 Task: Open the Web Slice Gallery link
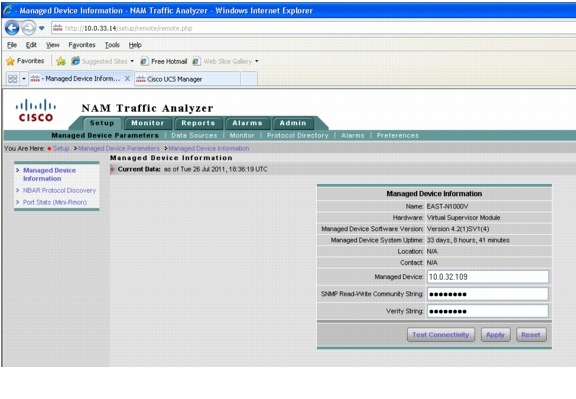pyautogui.click(x=227, y=61)
